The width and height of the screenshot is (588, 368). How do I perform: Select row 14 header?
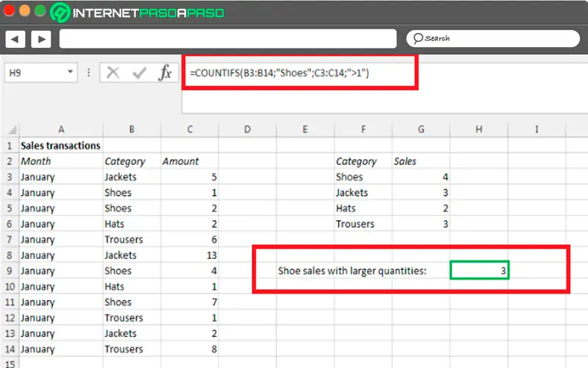click(10, 349)
